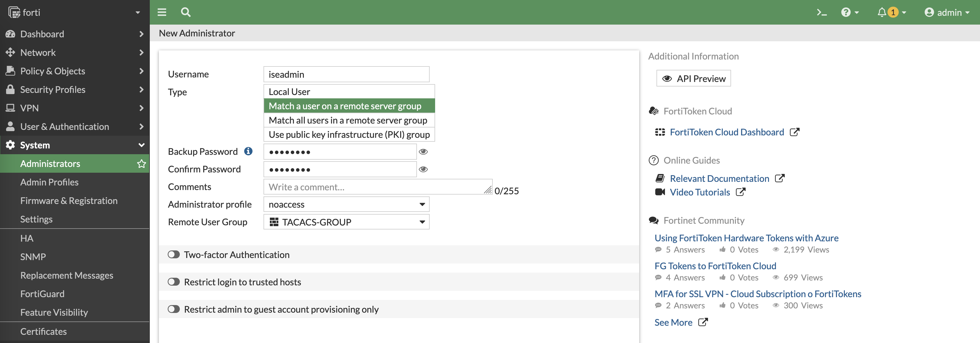Toggle Restrict login to trusted hosts
Image resolution: width=980 pixels, height=343 pixels.
174,282
